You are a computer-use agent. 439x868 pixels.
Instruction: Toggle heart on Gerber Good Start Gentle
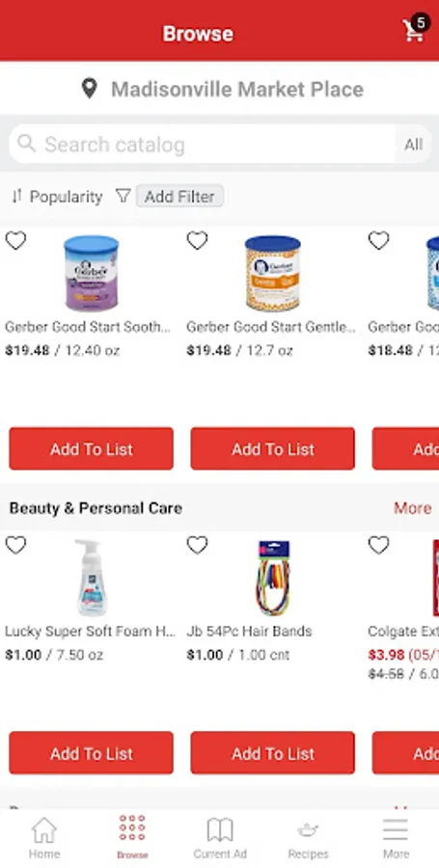[x=197, y=241]
